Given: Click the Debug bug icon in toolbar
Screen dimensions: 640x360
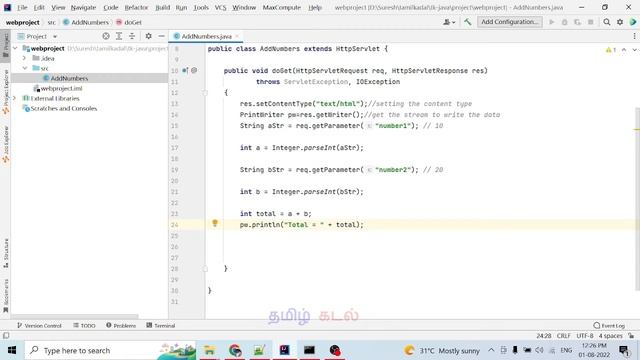Looking at the screenshot, I should (x=564, y=22).
